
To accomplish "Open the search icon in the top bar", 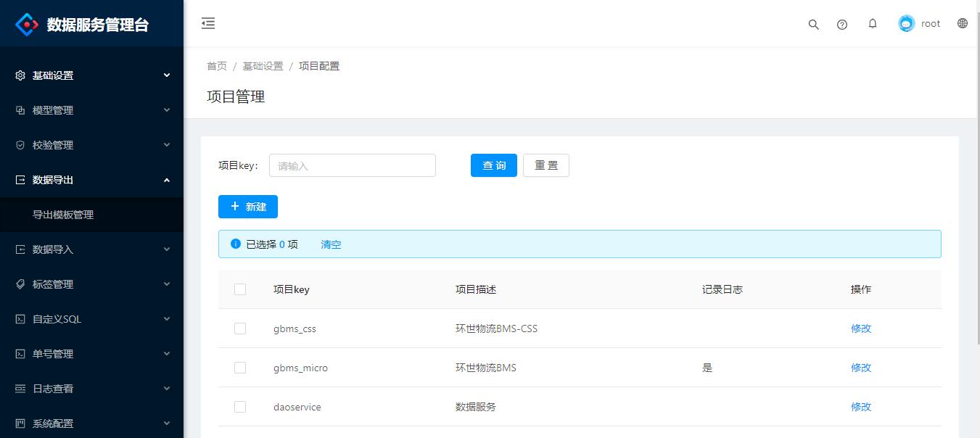I will point(812,23).
